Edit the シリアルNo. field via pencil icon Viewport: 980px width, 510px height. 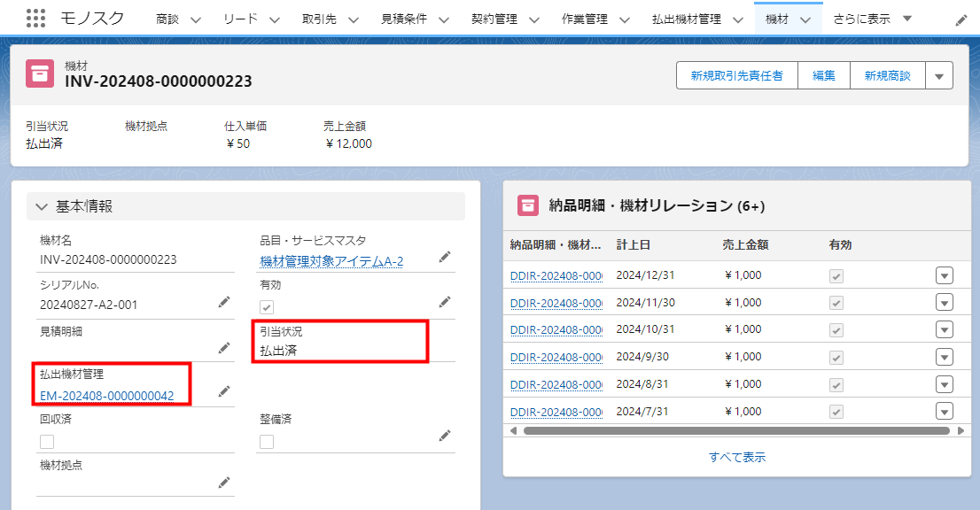pyautogui.click(x=224, y=303)
